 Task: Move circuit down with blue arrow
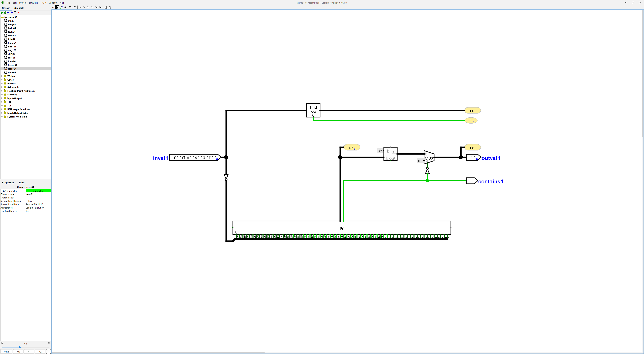12,13
